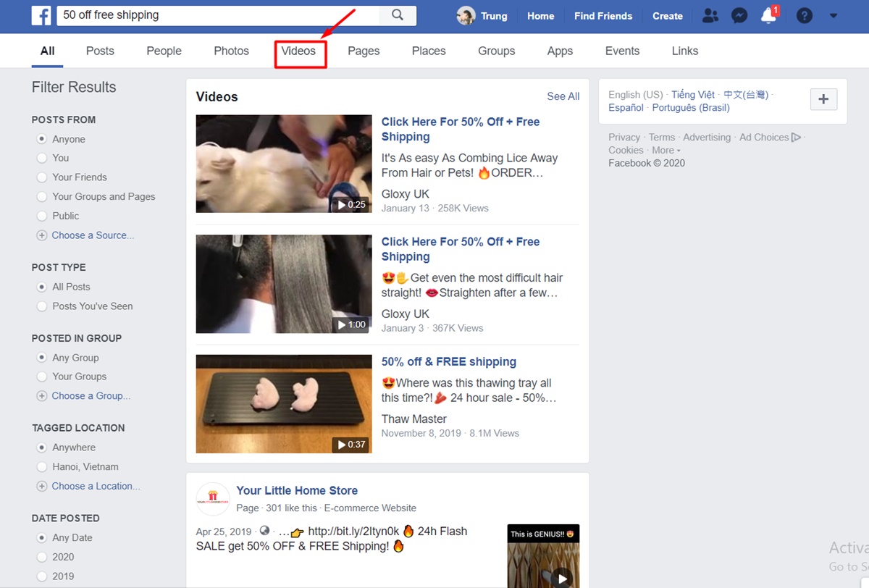
Task: Open Home in top navigation
Action: pyautogui.click(x=541, y=16)
